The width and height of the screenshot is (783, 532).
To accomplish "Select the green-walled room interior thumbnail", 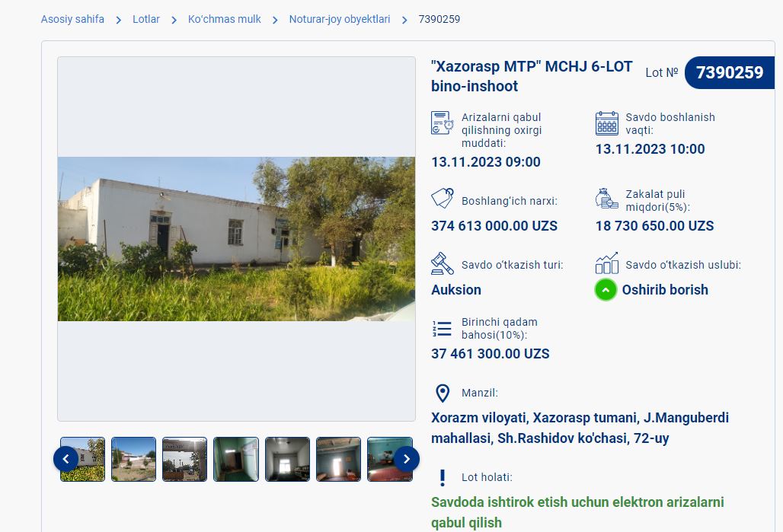I will 236,459.
